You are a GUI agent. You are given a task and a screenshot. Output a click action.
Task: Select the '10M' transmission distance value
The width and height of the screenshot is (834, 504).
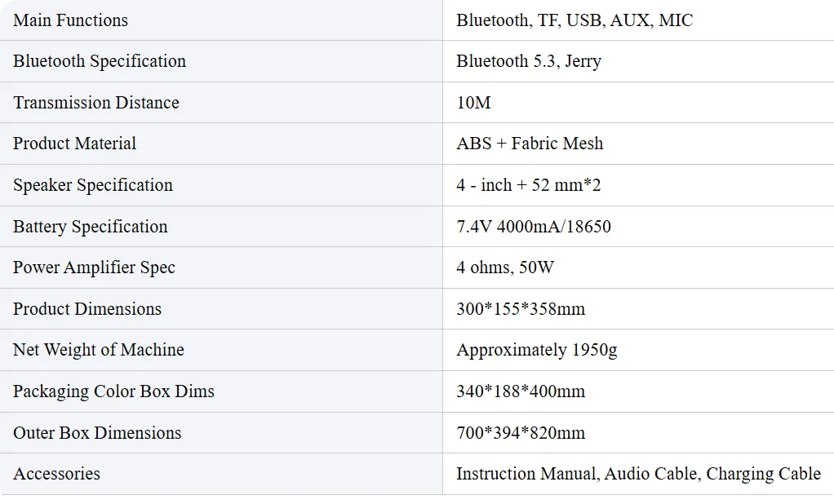(x=474, y=103)
